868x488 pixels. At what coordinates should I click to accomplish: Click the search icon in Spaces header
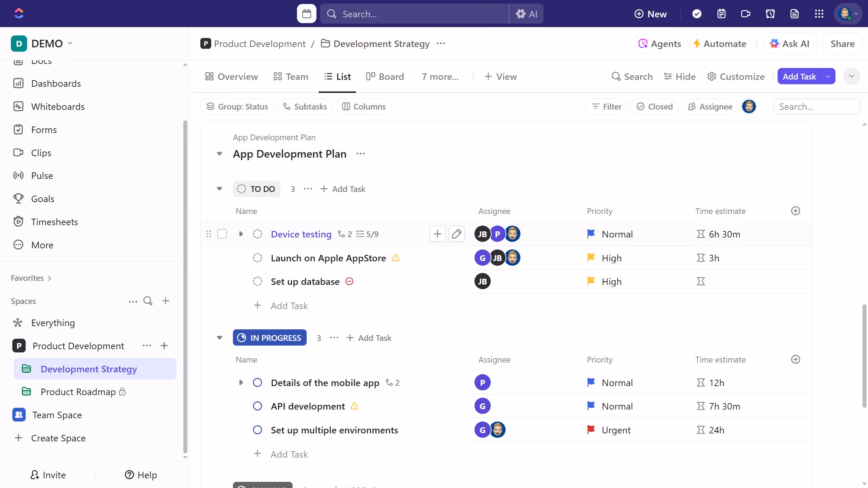click(x=148, y=301)
